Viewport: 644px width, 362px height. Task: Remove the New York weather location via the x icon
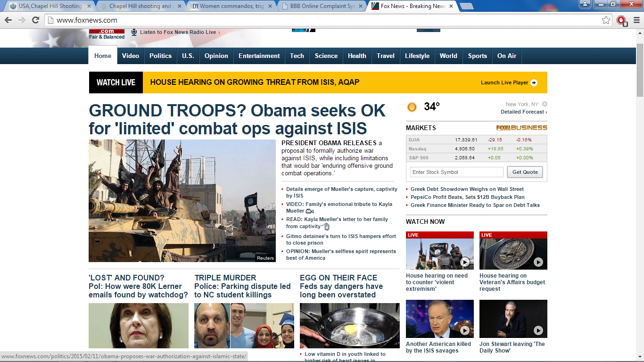pyautogui.click(x=545, y=104)
